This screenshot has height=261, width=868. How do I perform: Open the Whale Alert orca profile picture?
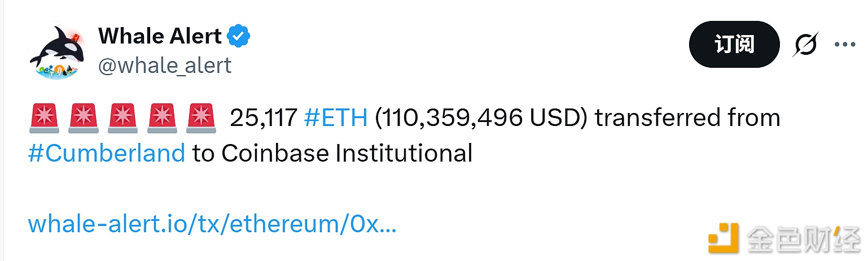pyautogui.click(x=55, y=51)
